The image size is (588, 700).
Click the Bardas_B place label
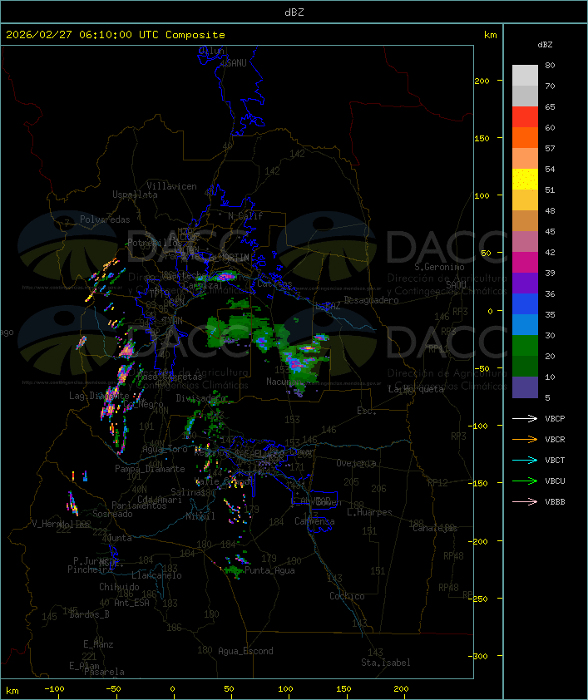pos(90,614)
